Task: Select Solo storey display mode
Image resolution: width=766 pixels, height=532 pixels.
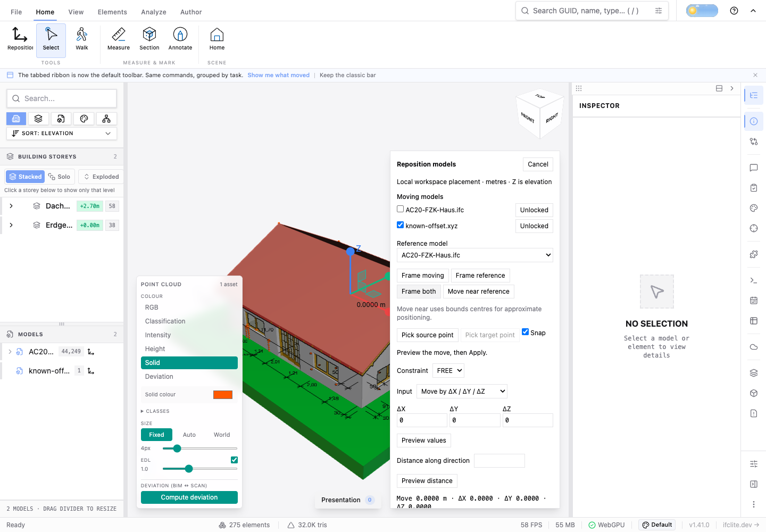Action: pyautogui.click(x=59, y=177)
